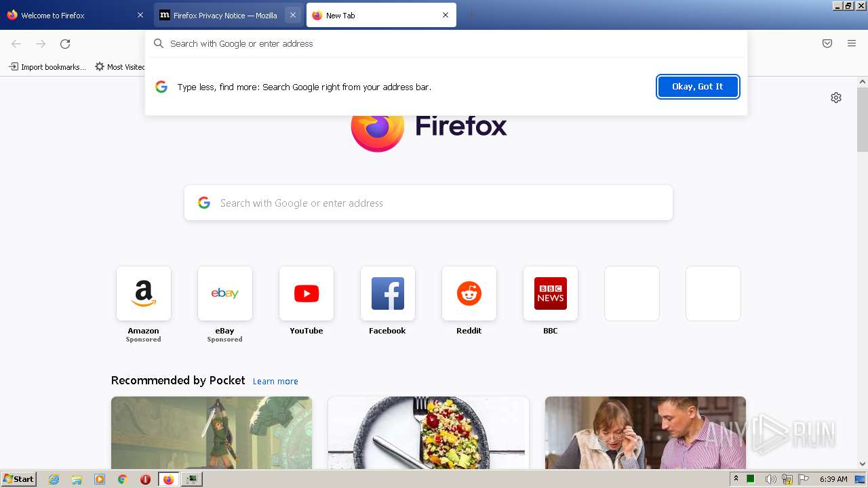
Task: Open the Reddit shortcut tile
Action: (x=469, y=293)
